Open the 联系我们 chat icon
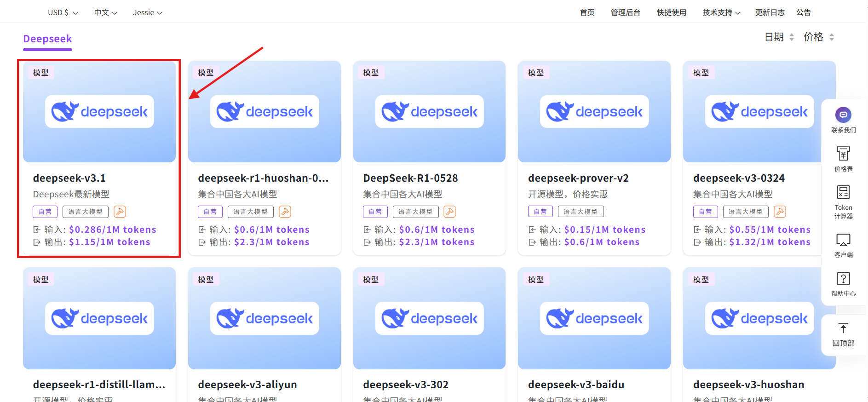Image resolution: width=868 pixels, height=402 pixels. [843, 115]
